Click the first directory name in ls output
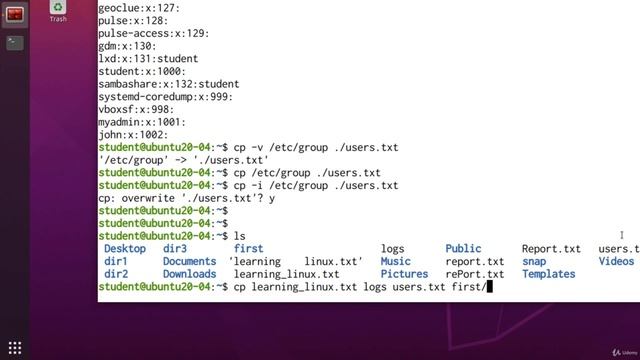This screenshot has width=640, height=360. click(249, 249)
